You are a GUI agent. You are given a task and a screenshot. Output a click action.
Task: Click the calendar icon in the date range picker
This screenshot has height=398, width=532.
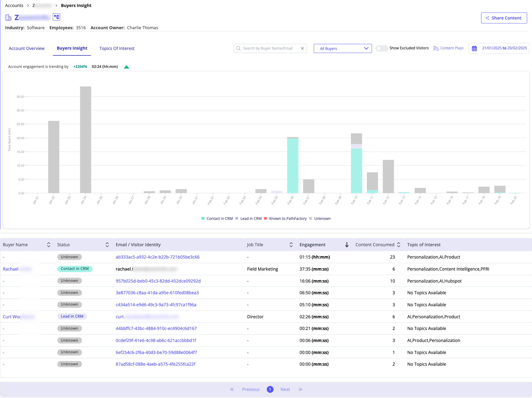point(474,48)
